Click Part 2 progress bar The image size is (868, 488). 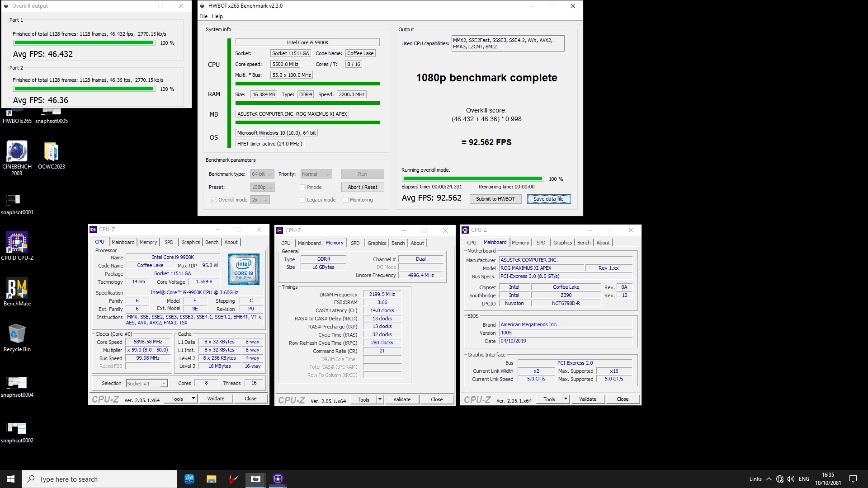click(x=84, y=89)
